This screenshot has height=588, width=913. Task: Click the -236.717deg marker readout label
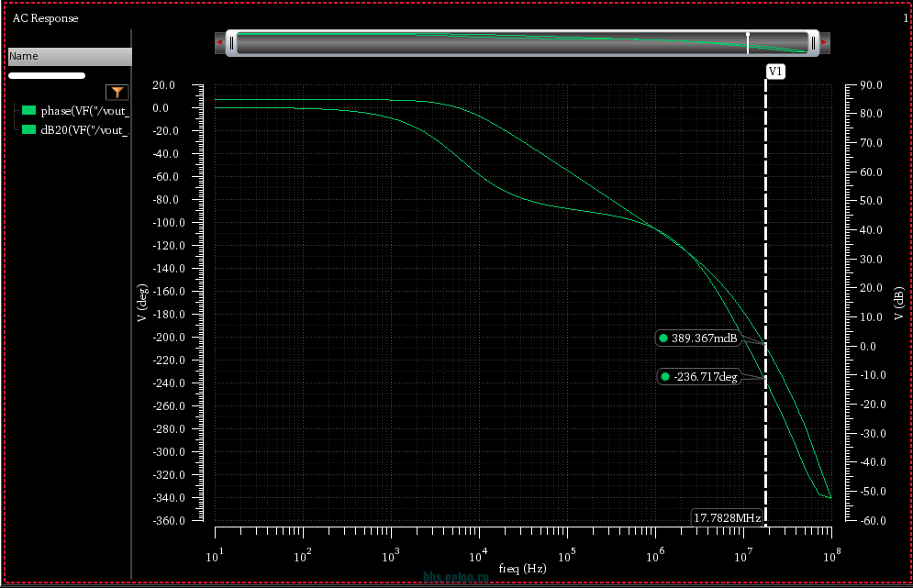699,377
